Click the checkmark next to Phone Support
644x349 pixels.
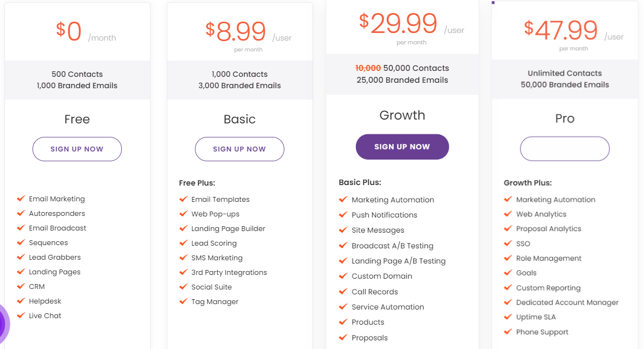coord(508,331)
